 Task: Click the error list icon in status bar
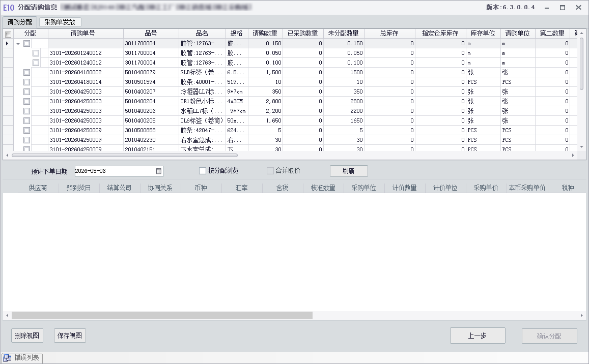(x=8, y=358)
